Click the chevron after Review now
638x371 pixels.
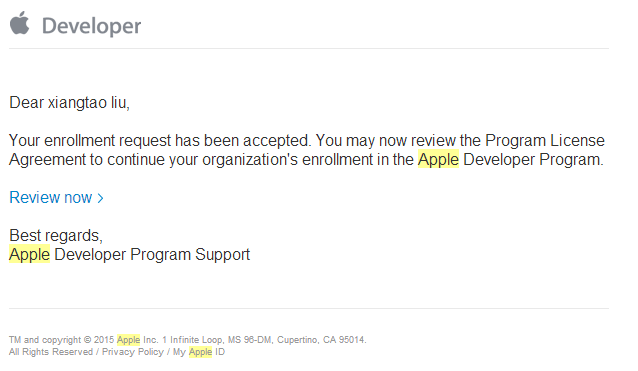(100, 198)
